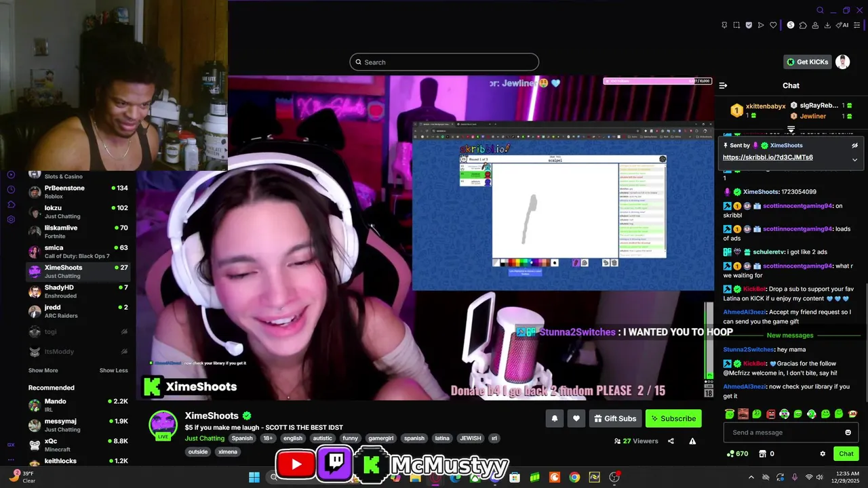Click the browser search magnifier icon
868x488 pixels.
820,10
